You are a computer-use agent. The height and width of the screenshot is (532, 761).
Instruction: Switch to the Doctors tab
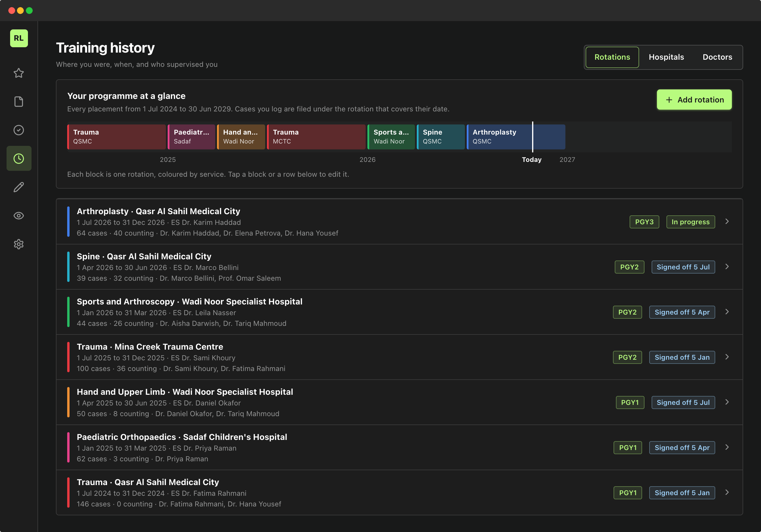(x=717, y=57)
